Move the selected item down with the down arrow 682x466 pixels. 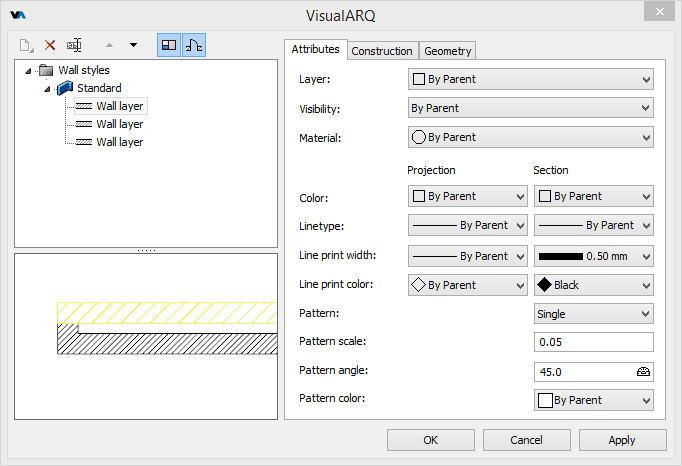[134, 45]
